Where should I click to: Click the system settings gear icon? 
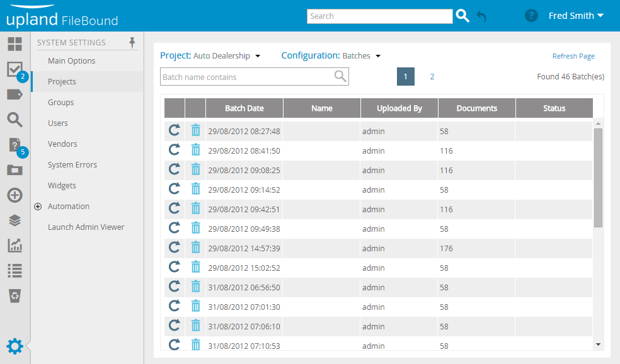[x=14, y=346]
